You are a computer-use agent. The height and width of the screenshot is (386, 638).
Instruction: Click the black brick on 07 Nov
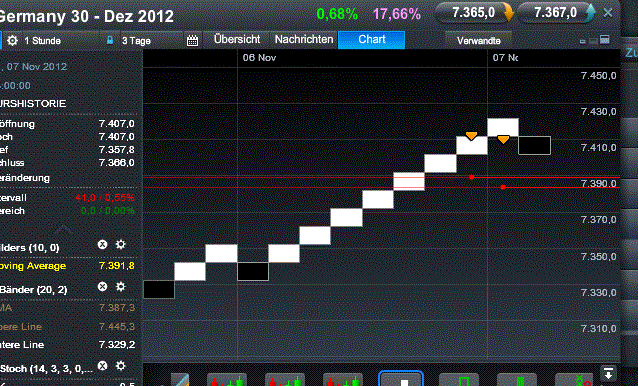(x=534, y=146)
